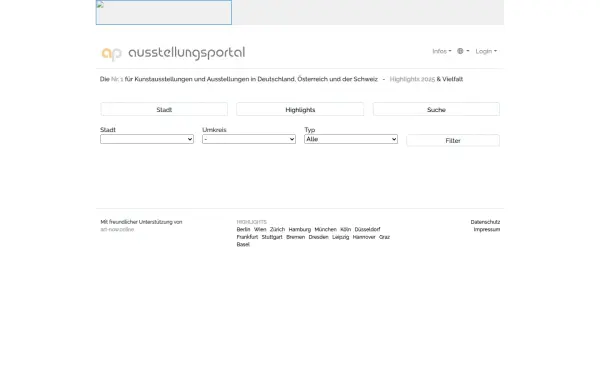Follow the Nr. 1 link in the tagline
This screenshot has height=375, width=600.
(117, 79)
